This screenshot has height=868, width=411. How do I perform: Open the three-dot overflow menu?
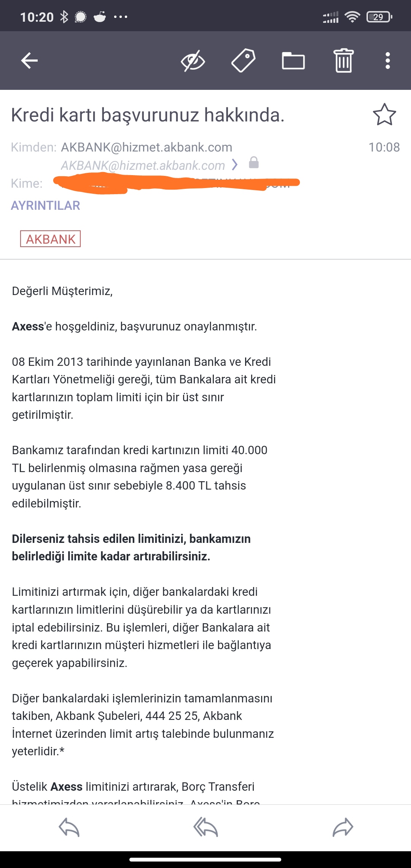pyautogui.click(x=388, y=61)
